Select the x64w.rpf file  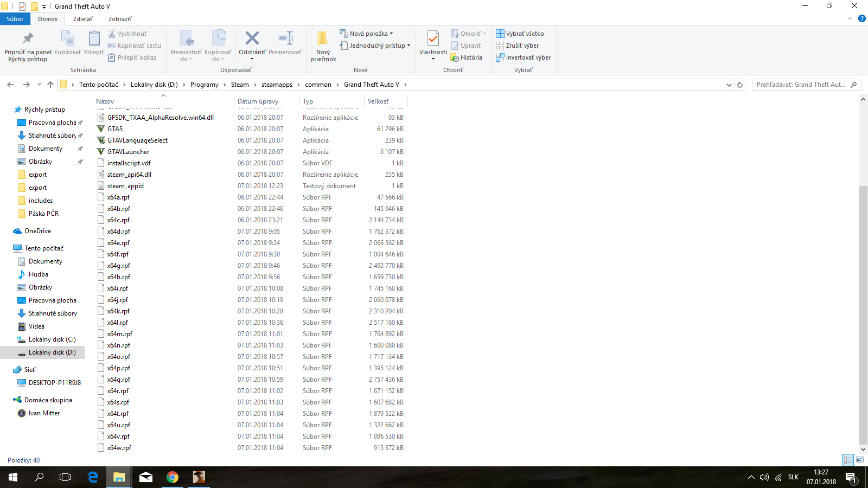click(x=119, y=448)
